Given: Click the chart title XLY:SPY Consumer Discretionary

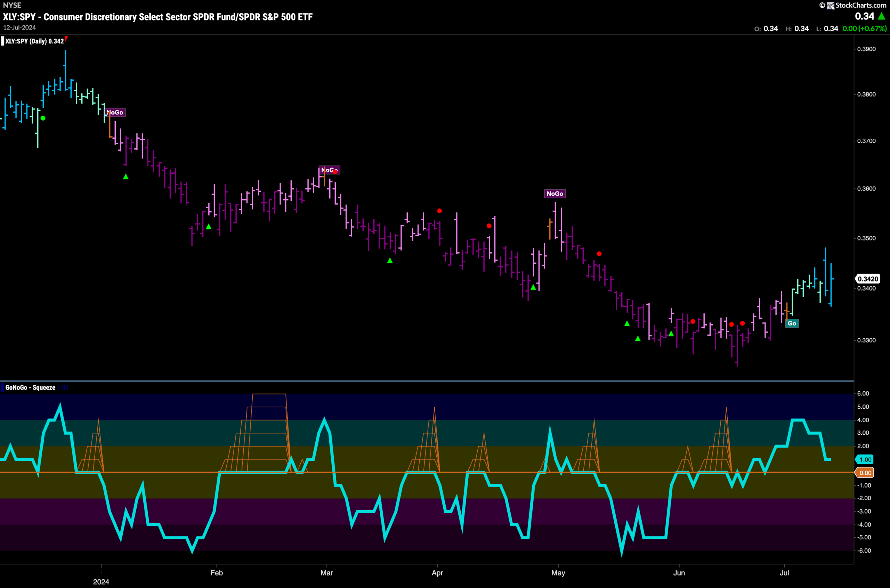Looking at the screenshot, I should click(157, 17).
